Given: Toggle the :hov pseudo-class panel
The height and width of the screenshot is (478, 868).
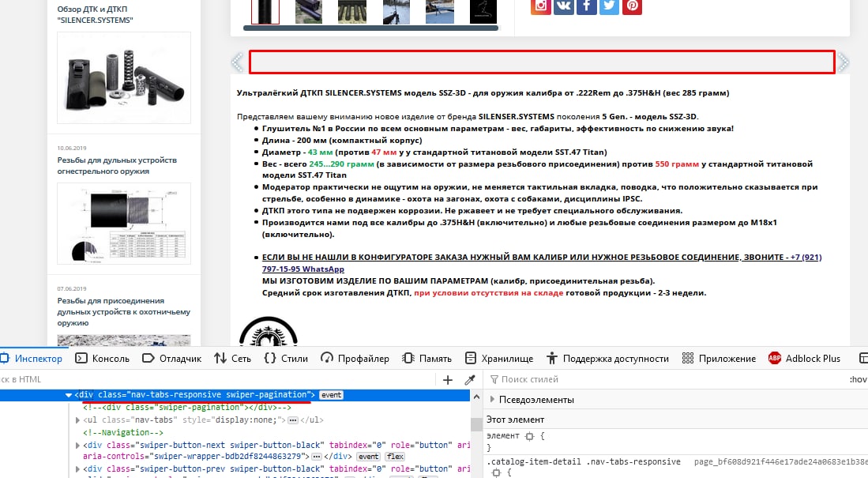Looking at the screenshot, I should pyautogui.click(x=858, y=379).
